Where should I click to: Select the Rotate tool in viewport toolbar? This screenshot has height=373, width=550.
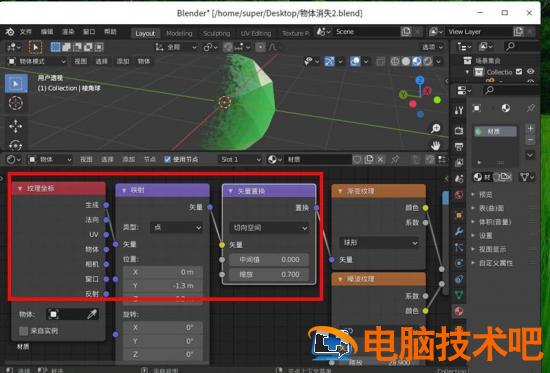point(16,145)
